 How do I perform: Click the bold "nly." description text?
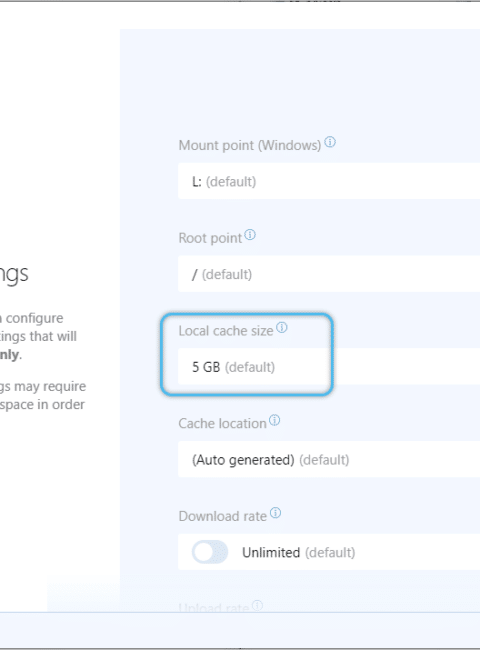tap(10, 355)
